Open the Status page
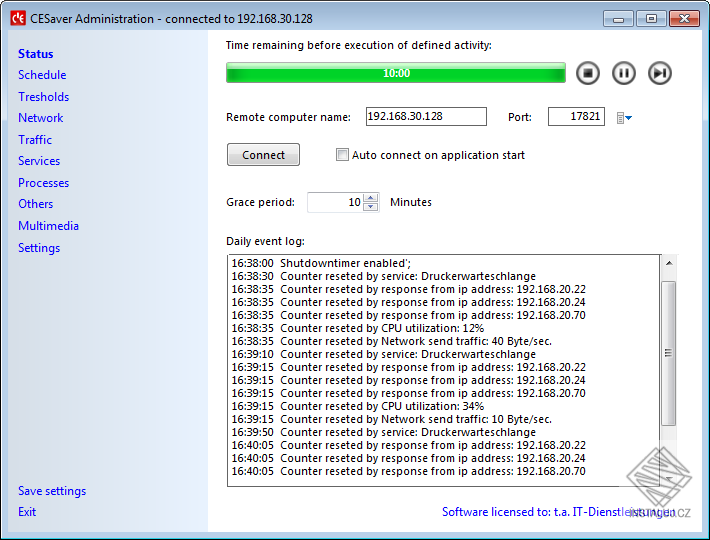 (x=35, y=53)
